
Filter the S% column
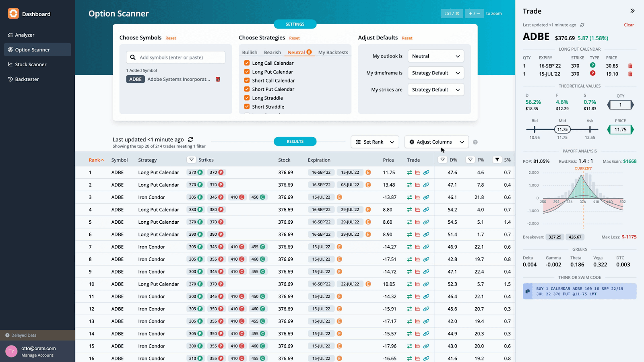coord(497,160)
